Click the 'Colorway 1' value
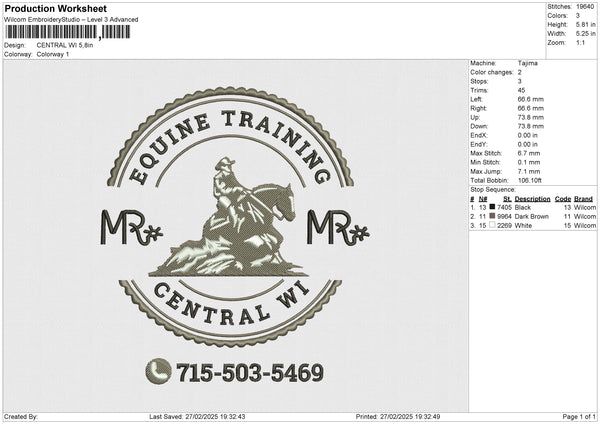Screen dimensions: 600x424 tap(53, 54)
